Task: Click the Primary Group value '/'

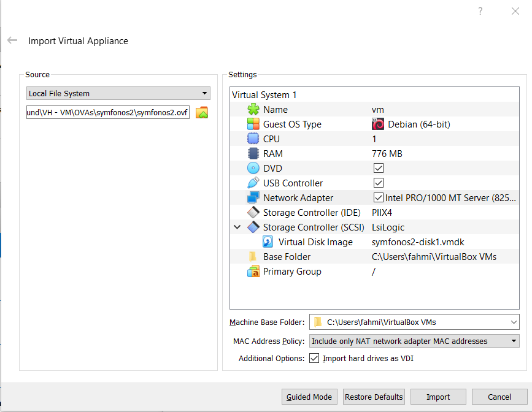Action: pyautogui.click(x=374, y=272)
